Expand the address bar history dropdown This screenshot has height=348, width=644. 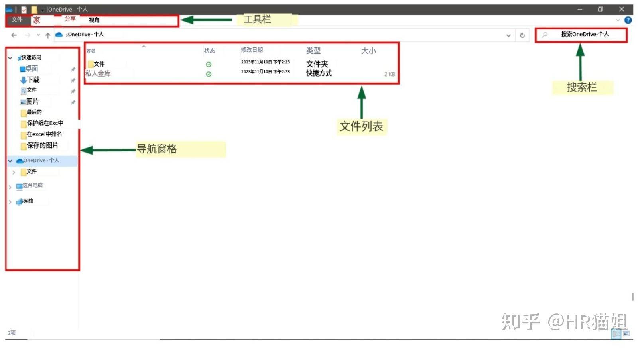[x=508, y=35]
